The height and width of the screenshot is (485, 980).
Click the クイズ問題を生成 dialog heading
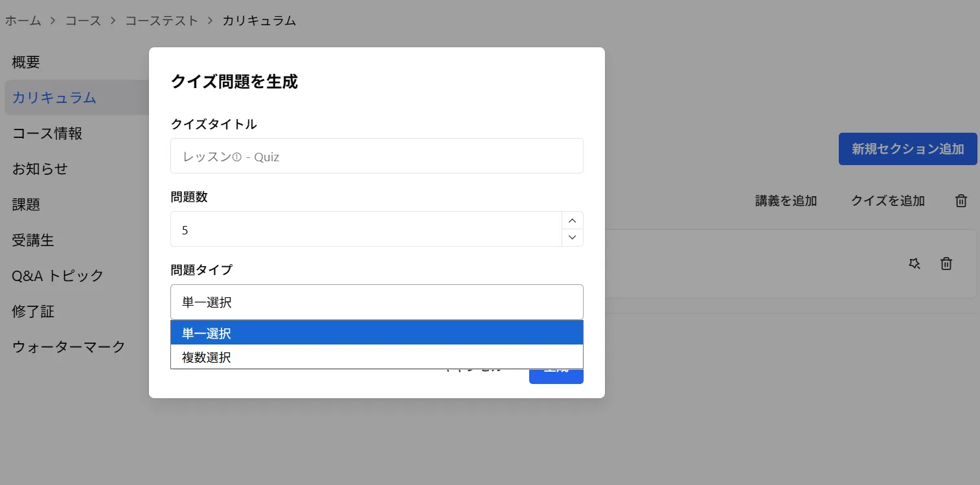(x=234, y=82)
